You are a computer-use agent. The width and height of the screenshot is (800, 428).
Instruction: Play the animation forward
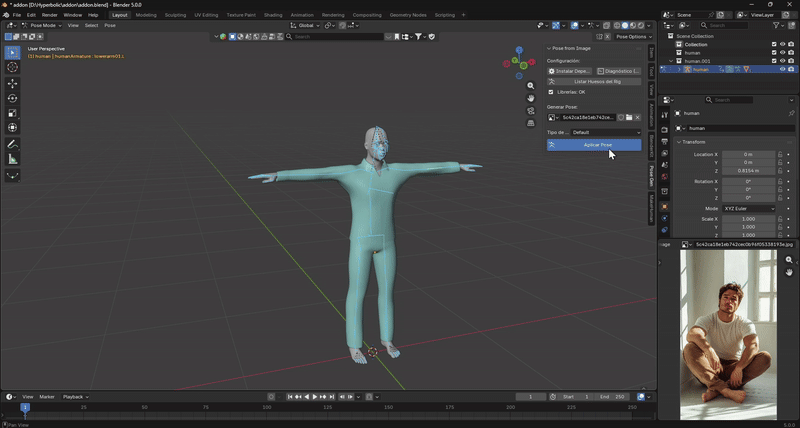pos(315,397)
